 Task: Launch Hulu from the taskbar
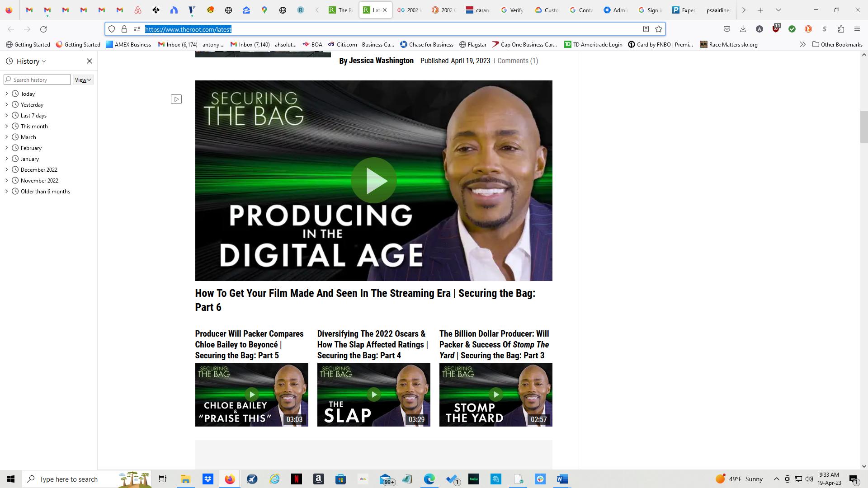(474, 479)
